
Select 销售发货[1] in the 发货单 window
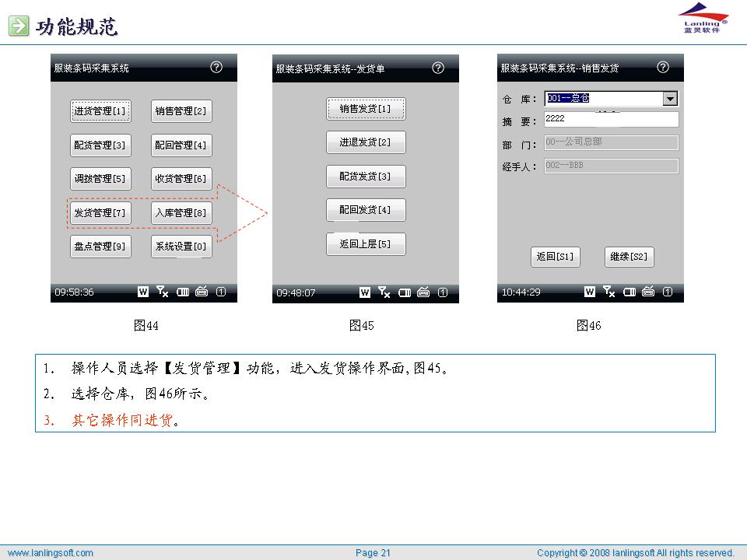click(x=366, y=109)
